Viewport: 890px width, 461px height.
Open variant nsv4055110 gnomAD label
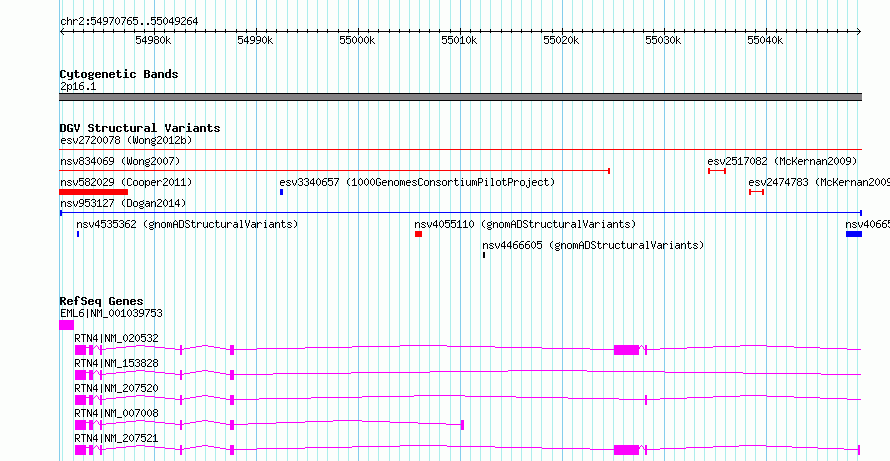(x=526, y=224)
